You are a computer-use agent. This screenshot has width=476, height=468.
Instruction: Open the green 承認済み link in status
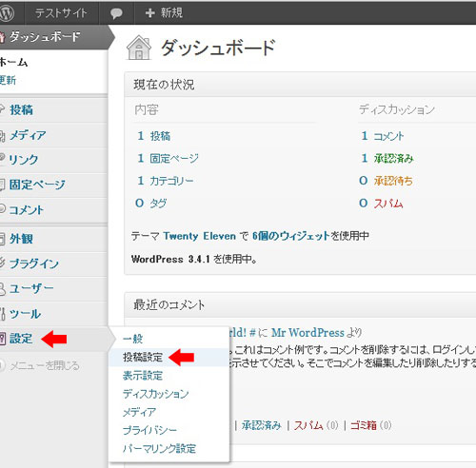[x=394, y=158]
